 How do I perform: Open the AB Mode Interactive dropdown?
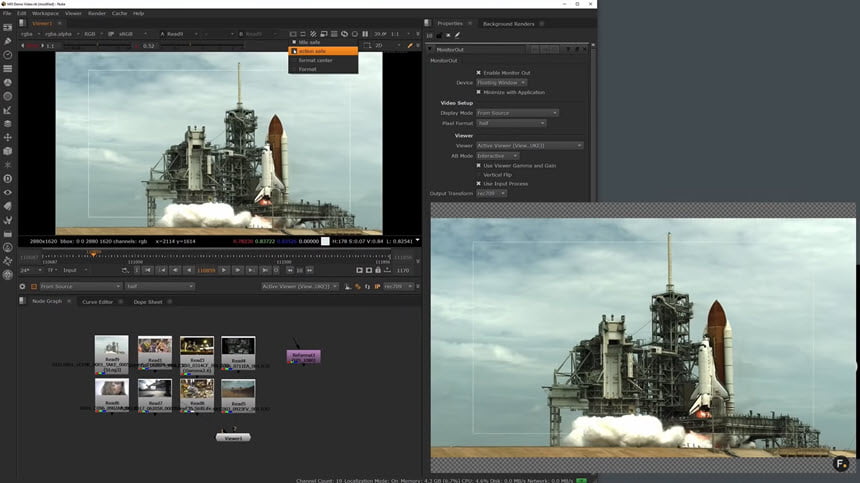pyautogui.click(x=497, y=156)
